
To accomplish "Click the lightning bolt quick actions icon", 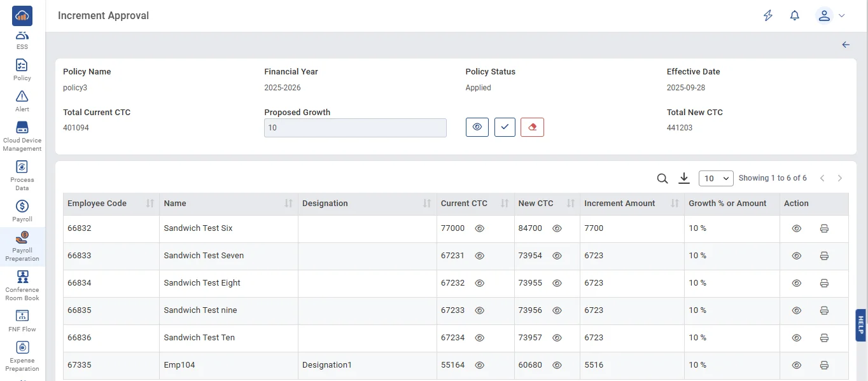I will click(x=768, y=16).
